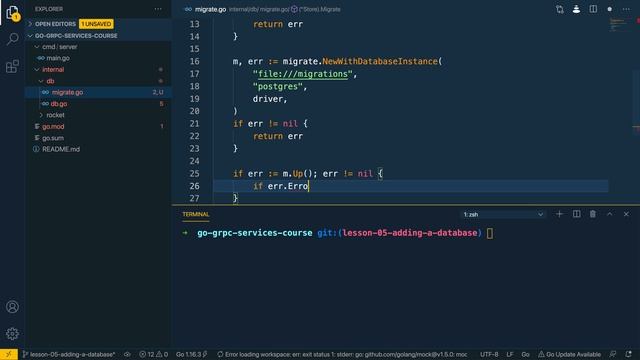Split the editor to the right

click(x=593, y=9)
